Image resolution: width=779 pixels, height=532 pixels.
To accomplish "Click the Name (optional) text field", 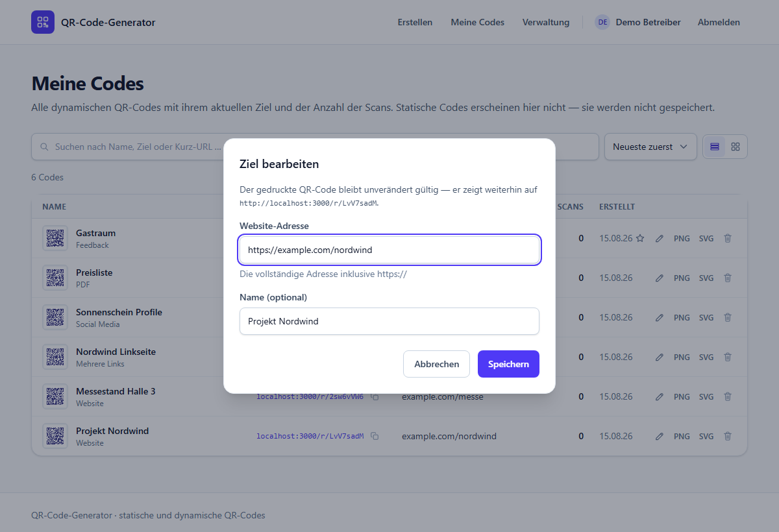I will [389, 321].
